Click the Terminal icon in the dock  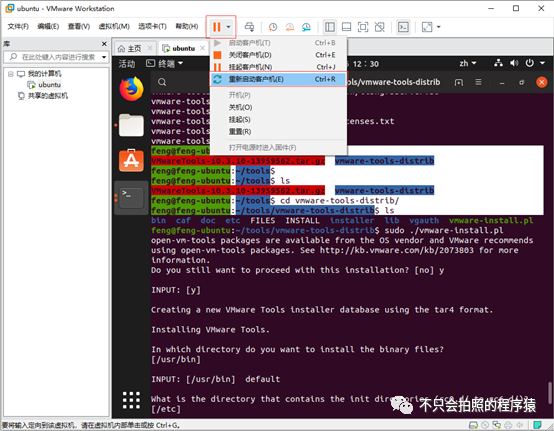[131, 198]
